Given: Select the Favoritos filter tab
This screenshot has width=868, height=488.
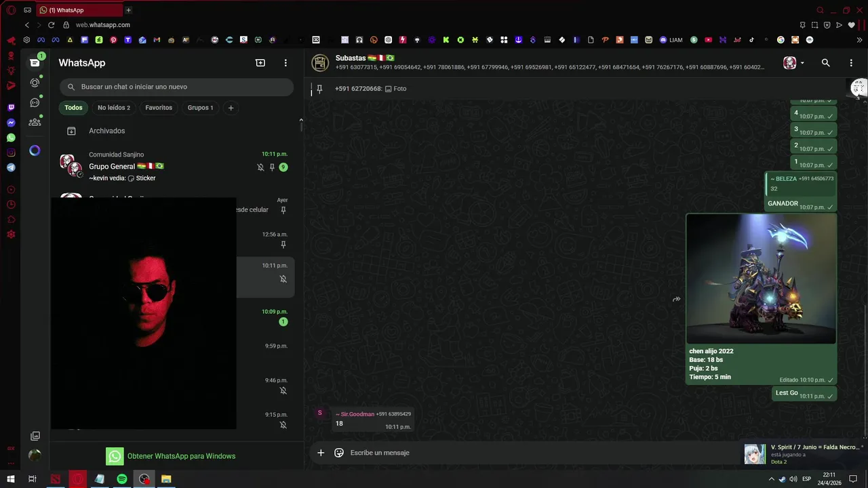Looking at the screenshot, I should tap(159, 108).
